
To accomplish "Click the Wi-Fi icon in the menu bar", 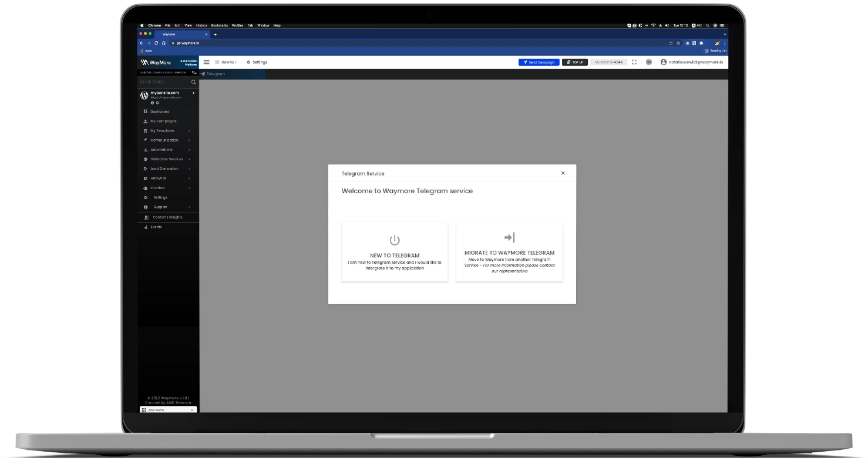I will 653,25.
